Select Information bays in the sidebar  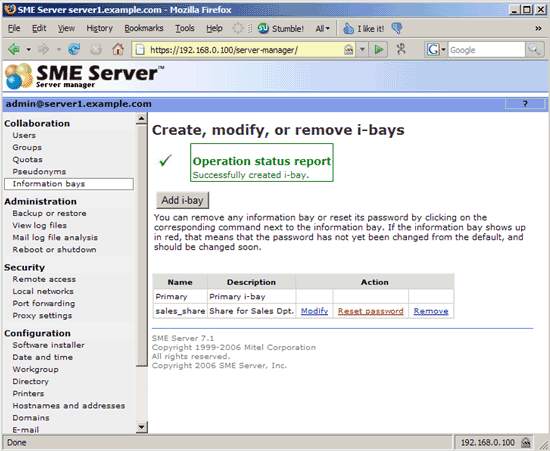[x=69, y=184]
